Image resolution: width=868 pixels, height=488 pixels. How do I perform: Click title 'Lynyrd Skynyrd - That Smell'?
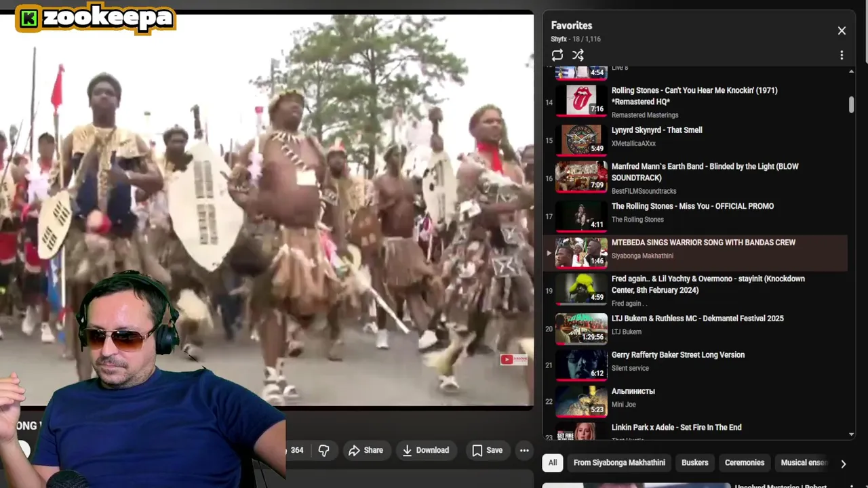[656, 130]
